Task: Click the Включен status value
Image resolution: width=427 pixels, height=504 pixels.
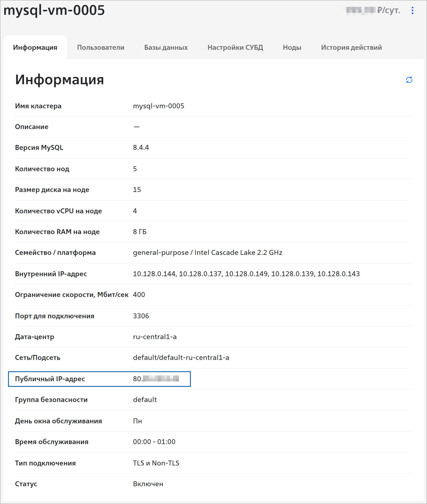Action: click(148, 484)
